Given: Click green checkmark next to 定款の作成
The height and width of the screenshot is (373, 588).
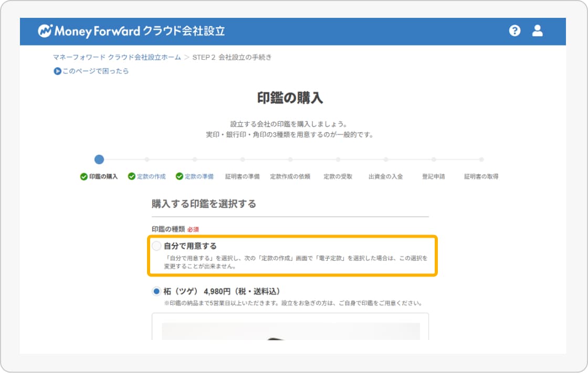Looking at the screenshot, I should click(132, 177).
